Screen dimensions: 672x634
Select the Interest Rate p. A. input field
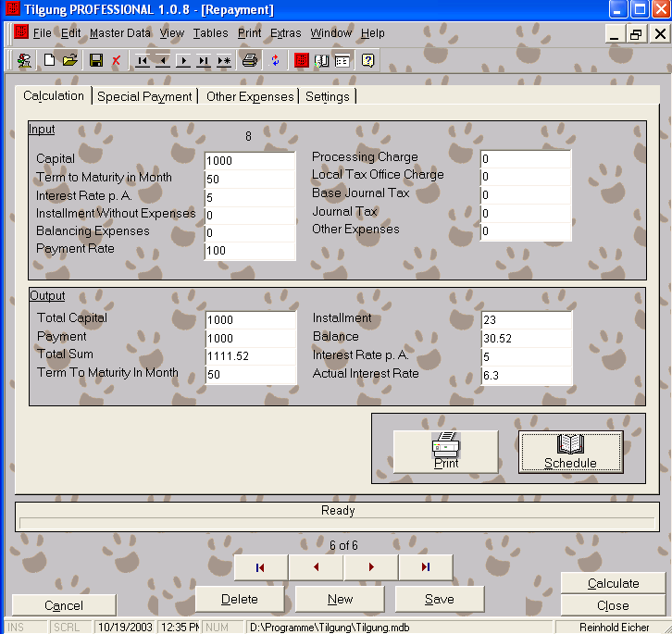[250, 197]
